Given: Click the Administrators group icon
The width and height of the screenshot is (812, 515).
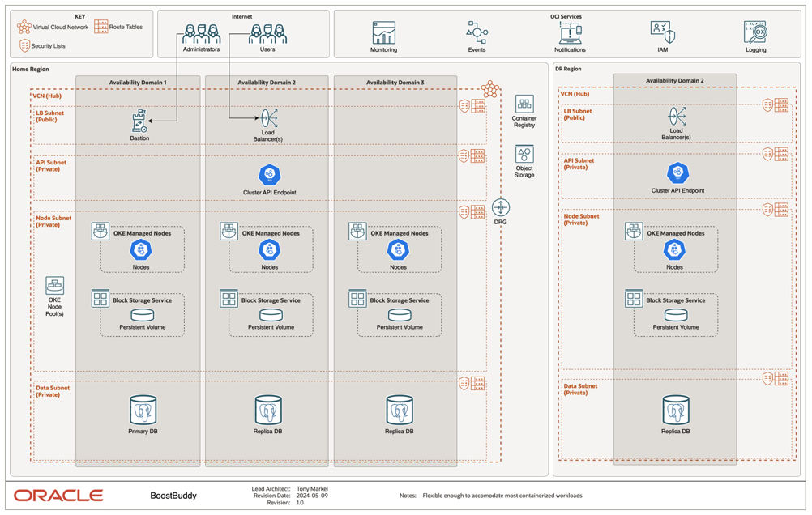Looking at the screenshot, I should tap(203, 32).
